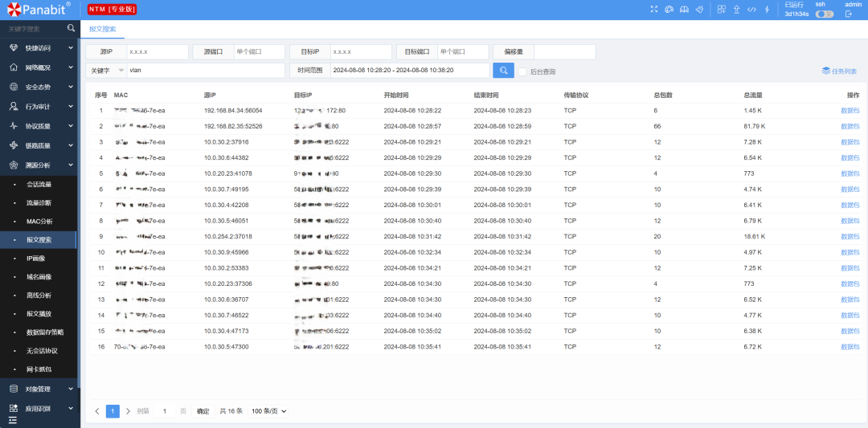Click the logout icon under admin
The width and height of the screenshot is (868, 428).
[x=848, y=14]
